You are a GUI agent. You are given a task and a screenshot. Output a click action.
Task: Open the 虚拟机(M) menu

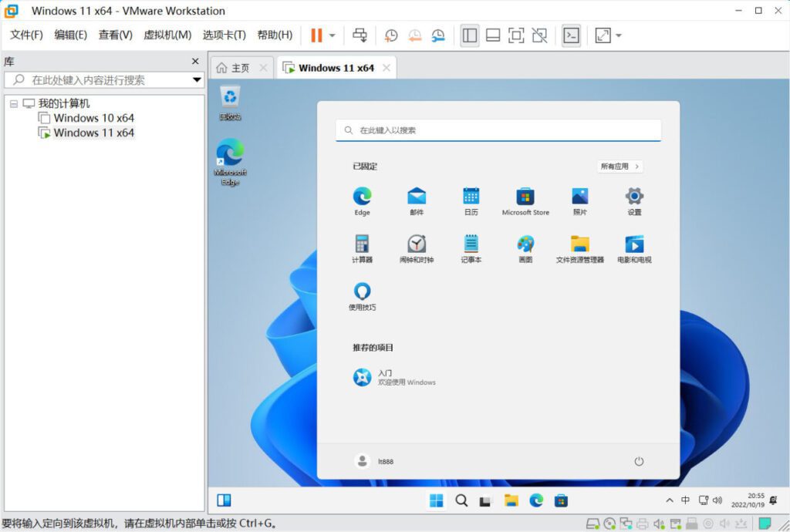167,35
